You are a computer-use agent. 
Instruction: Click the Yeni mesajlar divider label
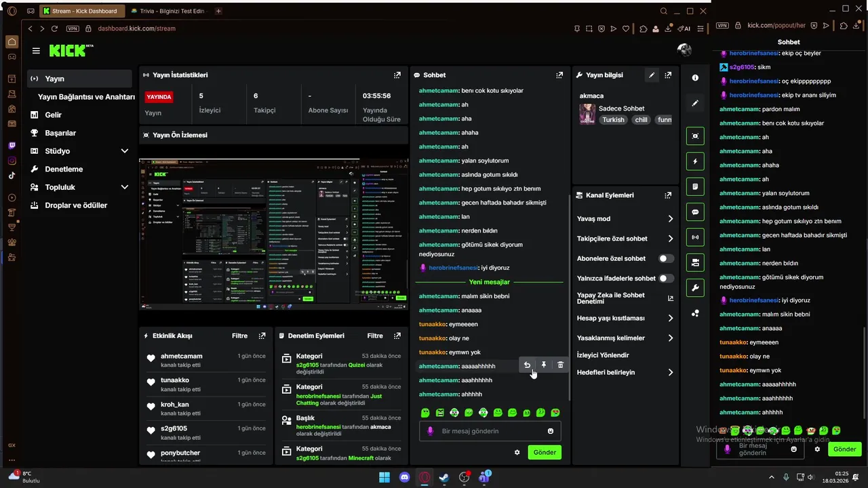click(x=489, y=282)
